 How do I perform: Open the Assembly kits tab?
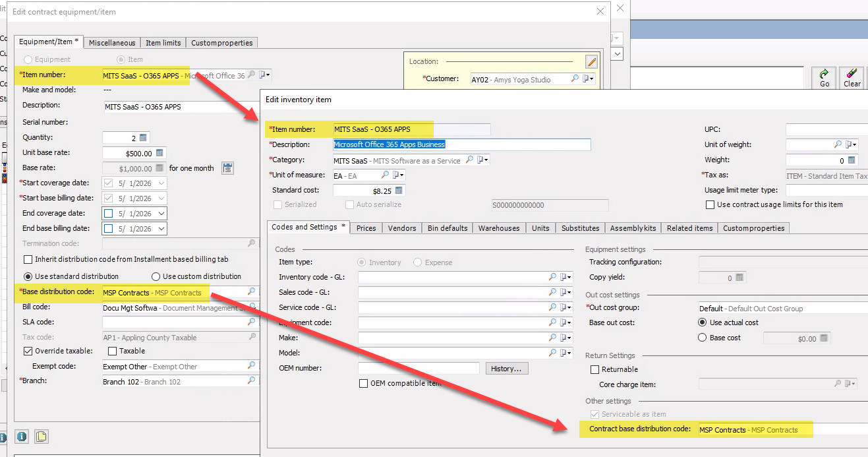tap(633, 228)
